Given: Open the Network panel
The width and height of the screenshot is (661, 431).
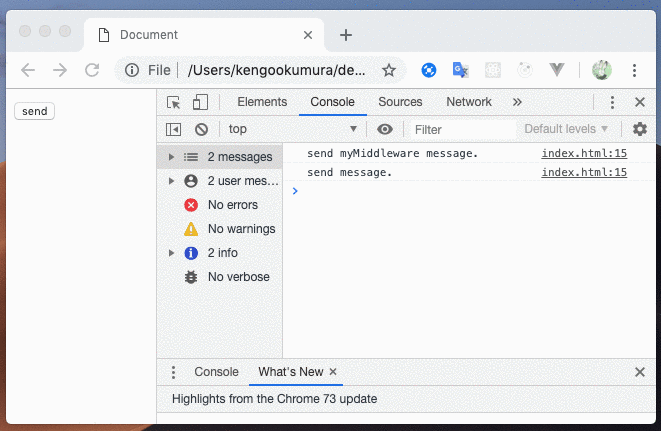Looking at the screenshot, I should [x=469, y=102].
